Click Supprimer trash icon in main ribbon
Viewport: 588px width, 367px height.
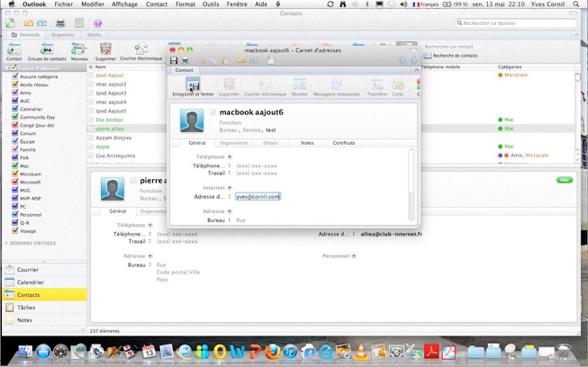[105, 51]
